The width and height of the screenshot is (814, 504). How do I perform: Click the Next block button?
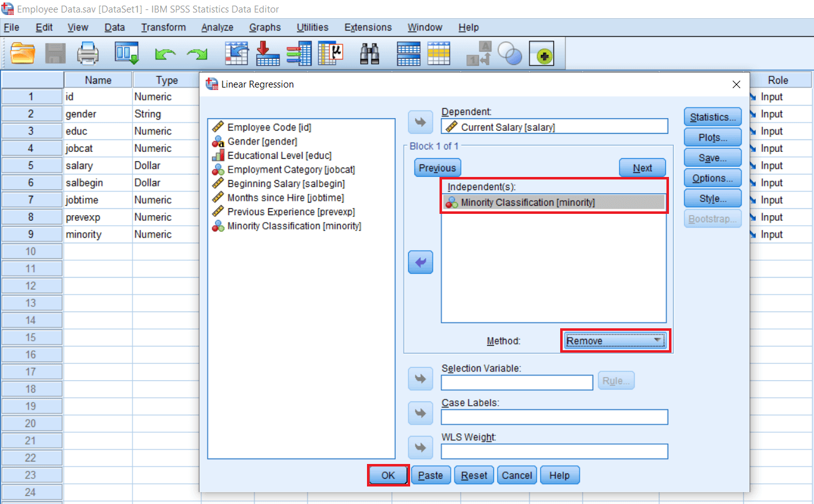[643, 168]
